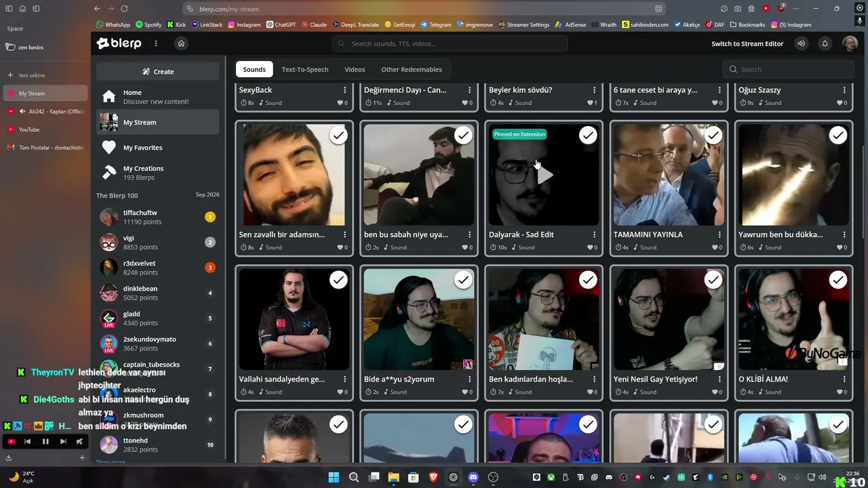Open options for Yeni Nesil Gay Yetişiyor!
This screenshot has height=488, width=868.
[719, 379]
